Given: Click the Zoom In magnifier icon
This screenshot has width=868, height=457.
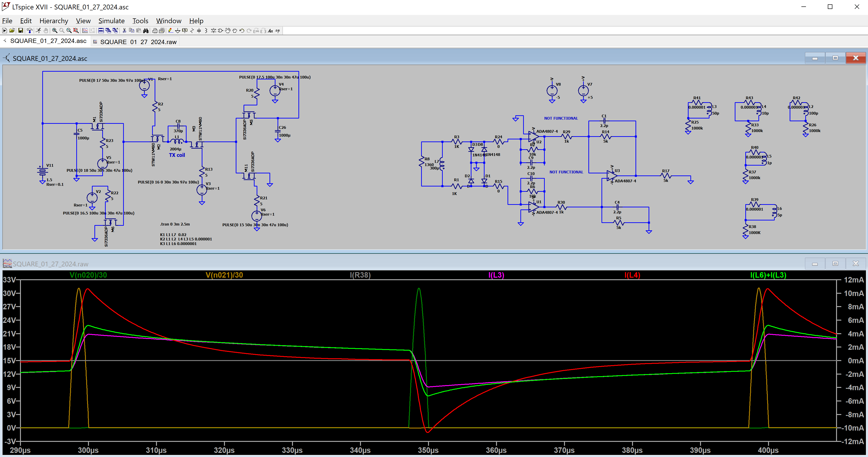Looking at the screenshot, I should coord(55,31).
